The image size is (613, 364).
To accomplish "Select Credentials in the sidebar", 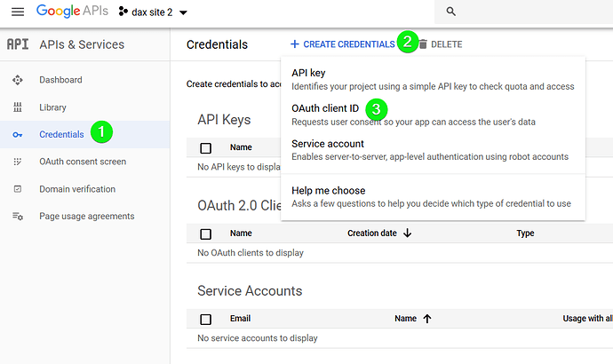I will tap(61, 134).
